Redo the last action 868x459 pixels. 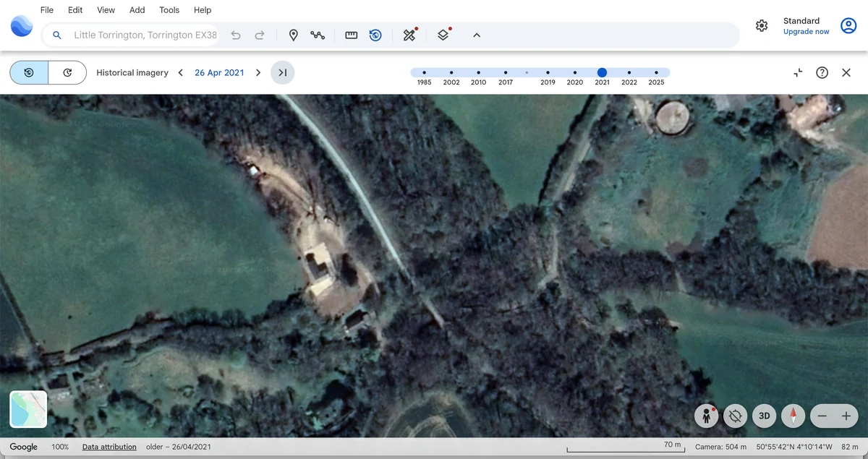[x=260, y=35]
